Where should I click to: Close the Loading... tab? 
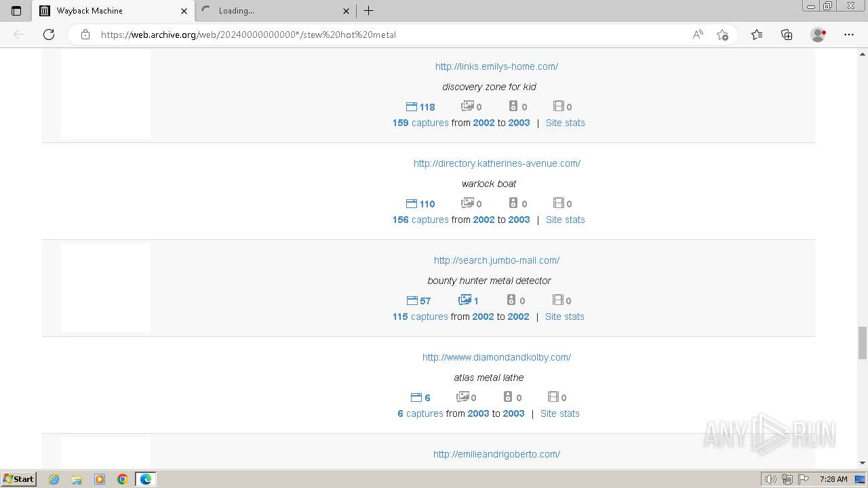pyautogui.click(x=346, y=11)
